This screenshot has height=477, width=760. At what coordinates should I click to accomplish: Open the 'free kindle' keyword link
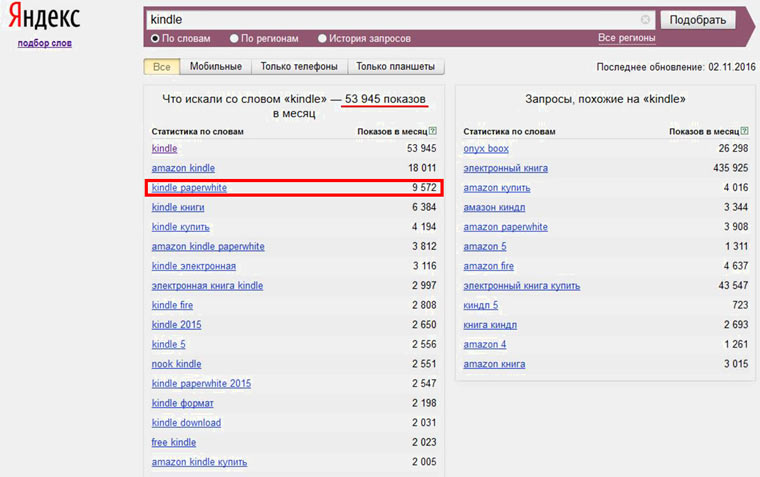[174, 442]
